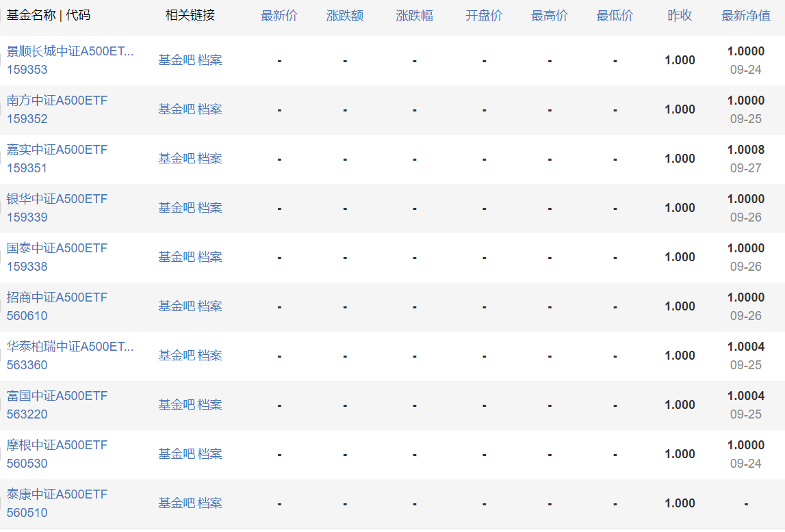Click fund code 159352
The image size is (785, 532).
click(27, 119)
